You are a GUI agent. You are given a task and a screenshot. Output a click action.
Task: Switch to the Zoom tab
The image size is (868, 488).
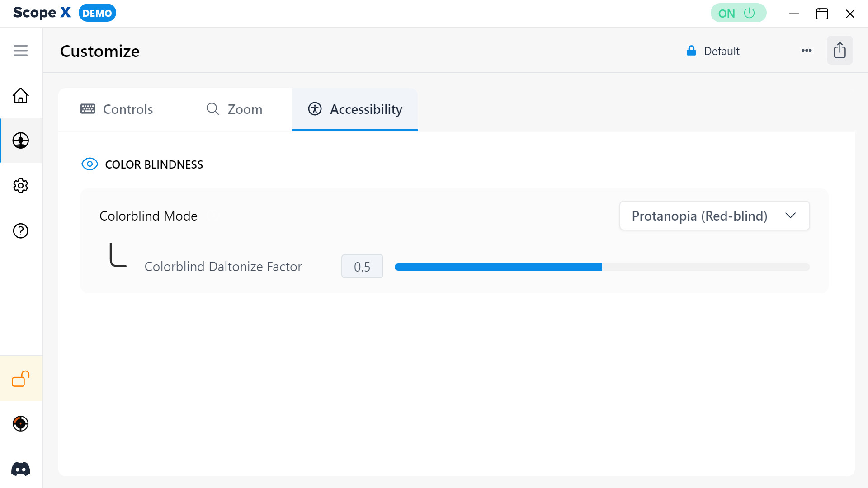click(234, 109)
